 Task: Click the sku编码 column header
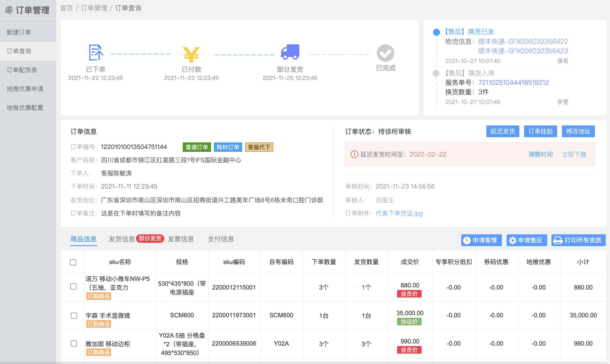[234, 262]
